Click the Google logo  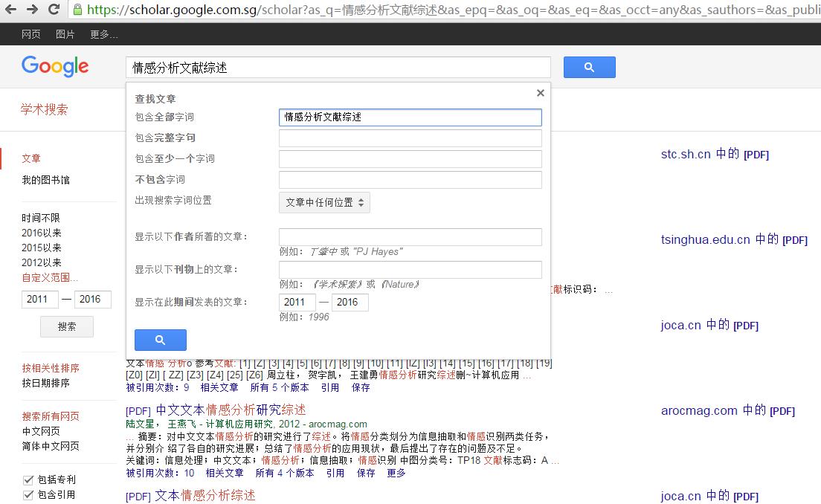pos(55,66)
